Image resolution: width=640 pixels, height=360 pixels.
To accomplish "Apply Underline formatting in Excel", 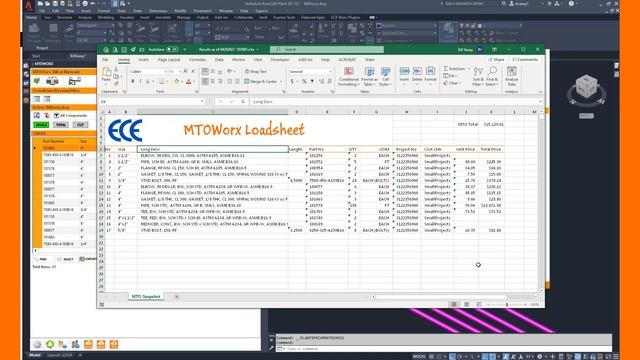I will point(148,82).
